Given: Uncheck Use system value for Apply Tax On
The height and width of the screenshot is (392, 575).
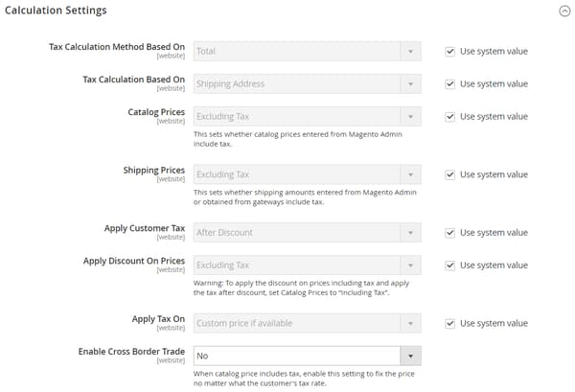Looking at the screenshot, I should [x=450, y=323].
